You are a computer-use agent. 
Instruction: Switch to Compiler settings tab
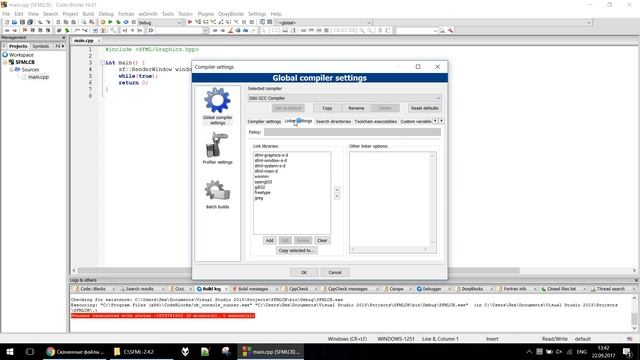point(264,121)
